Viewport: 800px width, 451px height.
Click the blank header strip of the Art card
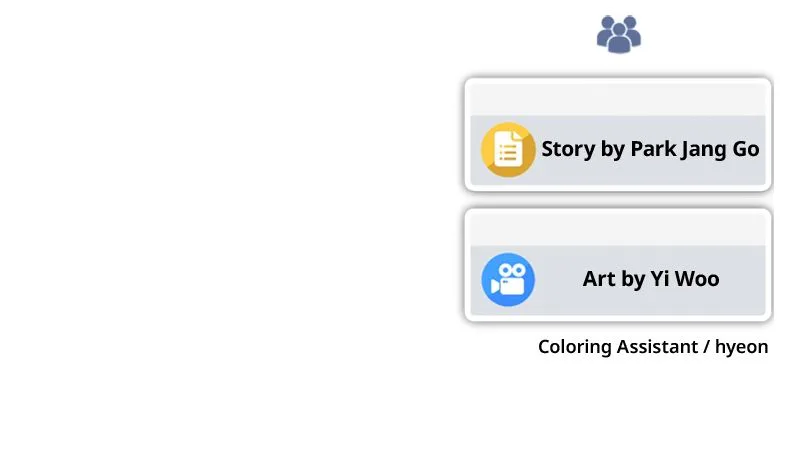[x=618, y=229]
